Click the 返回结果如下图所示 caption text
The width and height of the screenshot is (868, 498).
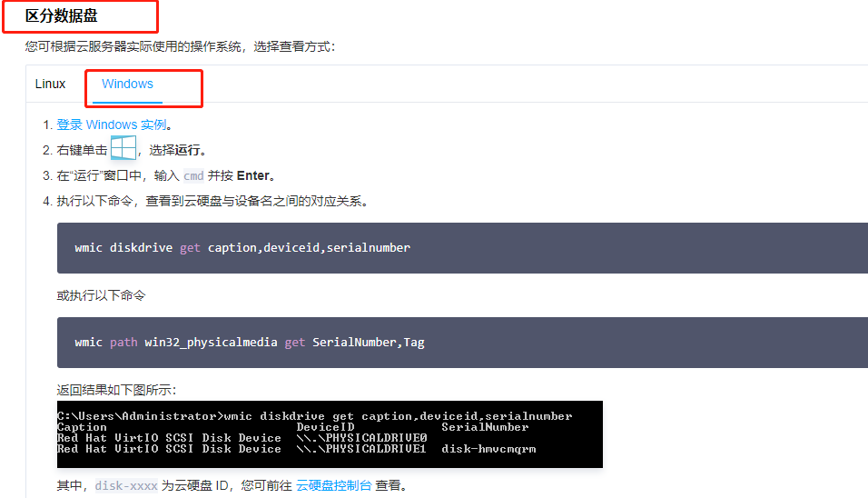pyautogui.click(x=116, y=390)
